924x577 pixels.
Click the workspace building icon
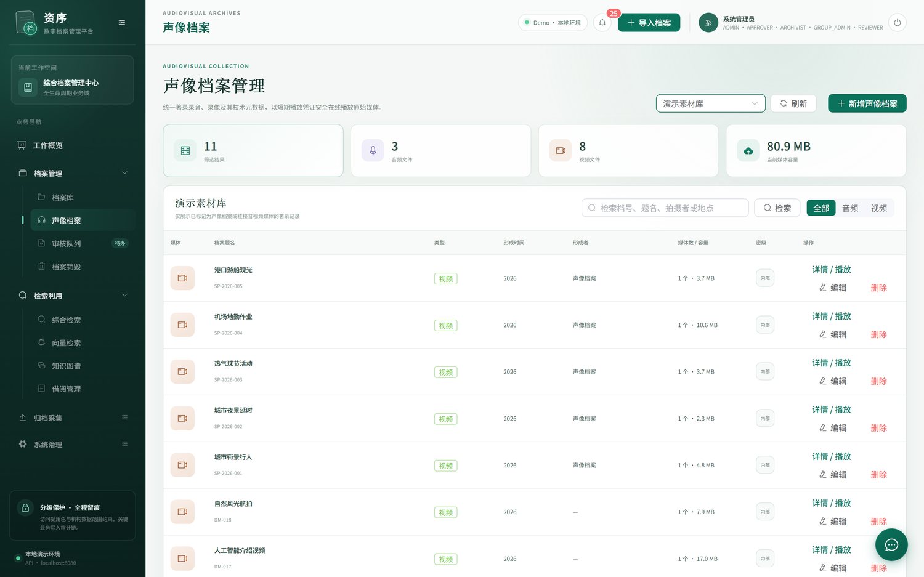(28, 87)
